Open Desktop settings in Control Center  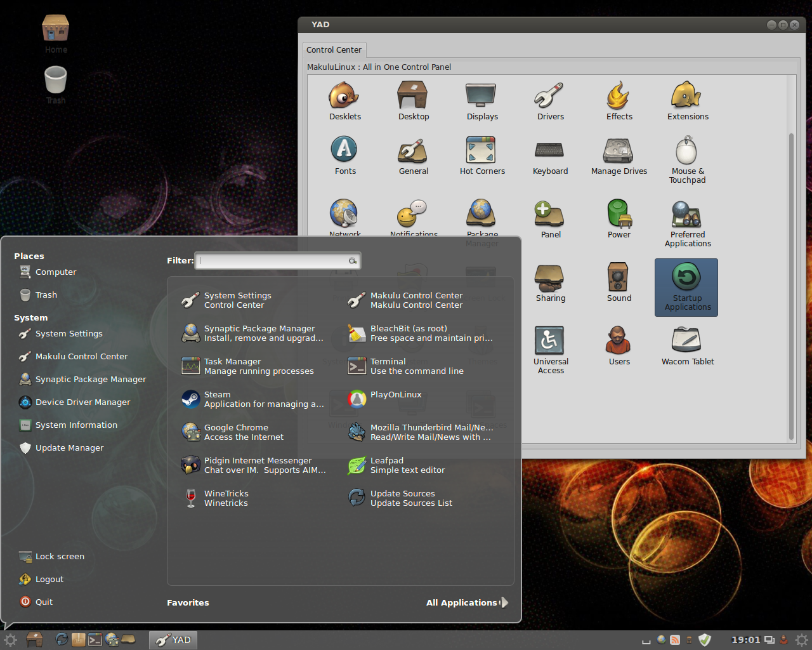coord(414,101)
